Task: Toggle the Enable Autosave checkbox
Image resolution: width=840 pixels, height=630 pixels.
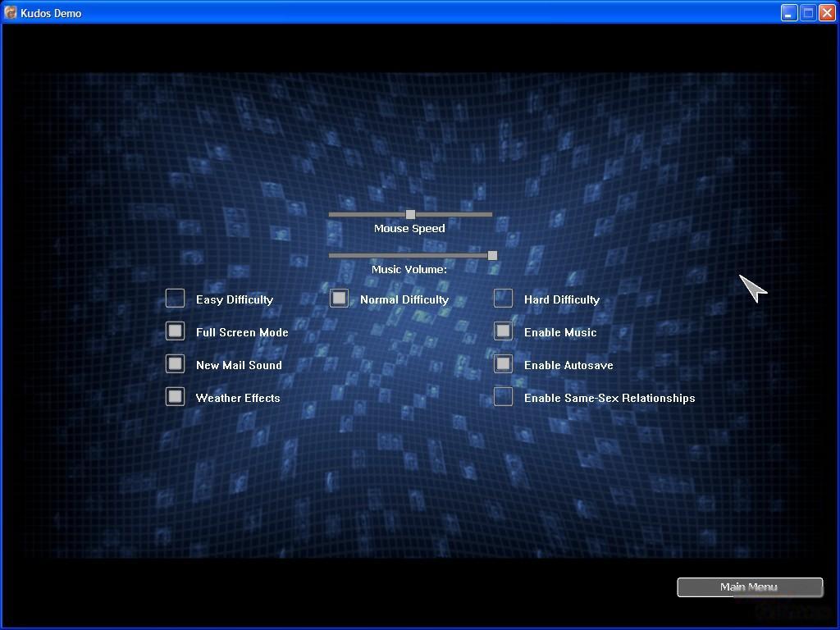Action: (x=503, y=363)
